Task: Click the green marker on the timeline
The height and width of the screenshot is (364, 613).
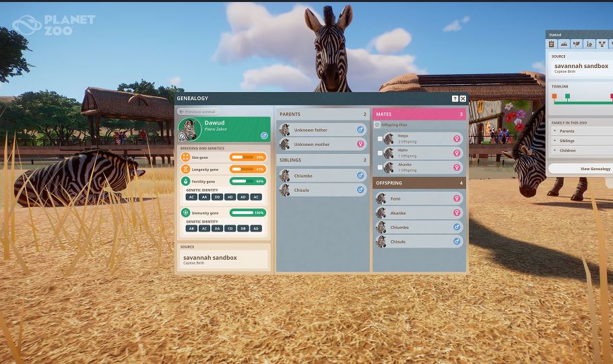Action: (x=568, y=96)
